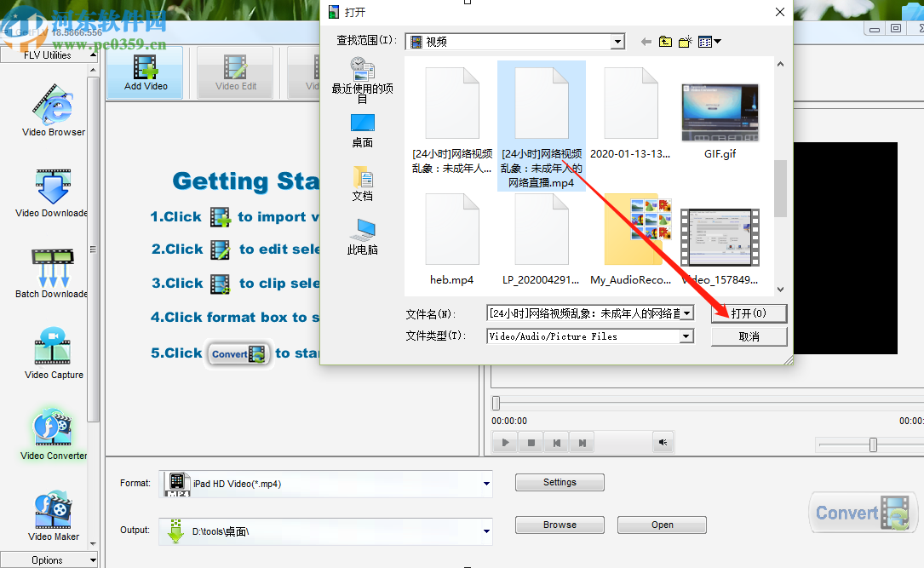Image resolution: width=924 pixels, height=568 pixels.
Task: Go to Documents location (文档)
Action: (363, 184)
